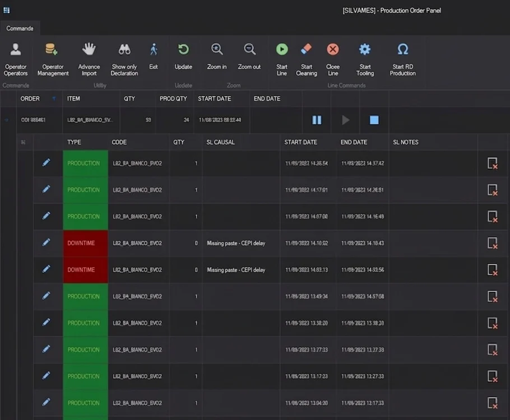Viewport: 510px width, 420px height.
Task: Select the ODI order number cell
Action: pyautogui.click(x=39, y=120)
